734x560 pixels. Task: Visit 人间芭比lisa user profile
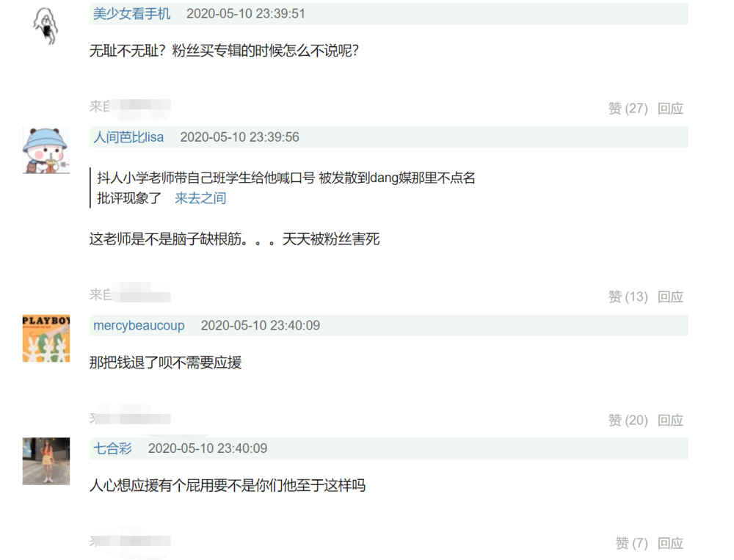pyautogui.click(x=128, y=137)
